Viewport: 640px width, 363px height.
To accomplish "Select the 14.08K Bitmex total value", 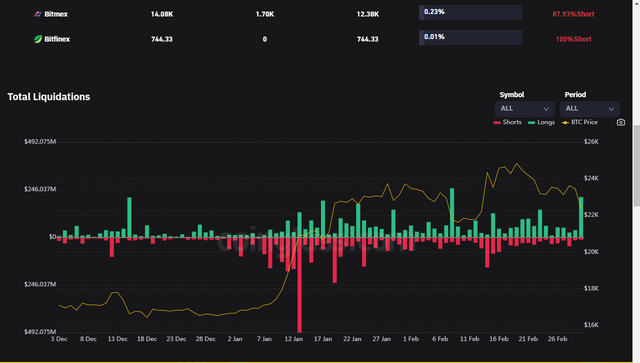I will tap(162, 14).
